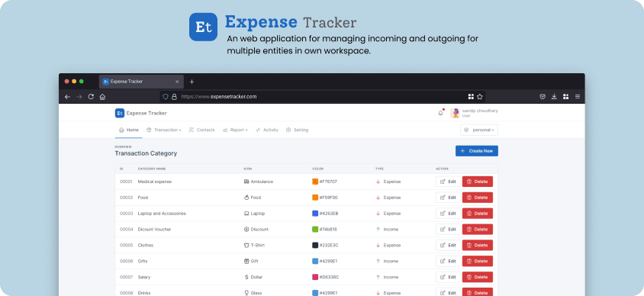Click the T-Shirt icon in Clothes row

pyautogui.click(x=246, y=245)
